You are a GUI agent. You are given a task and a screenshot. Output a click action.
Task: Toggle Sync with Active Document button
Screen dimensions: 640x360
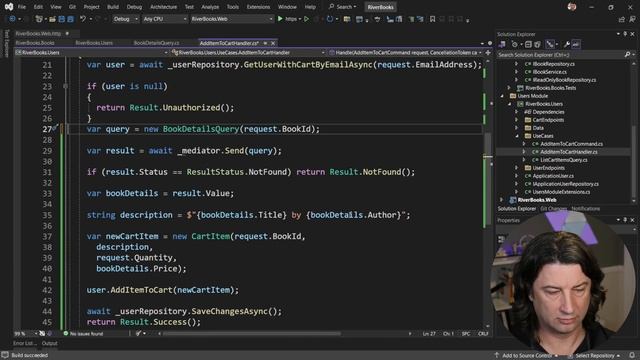(550, 44)
